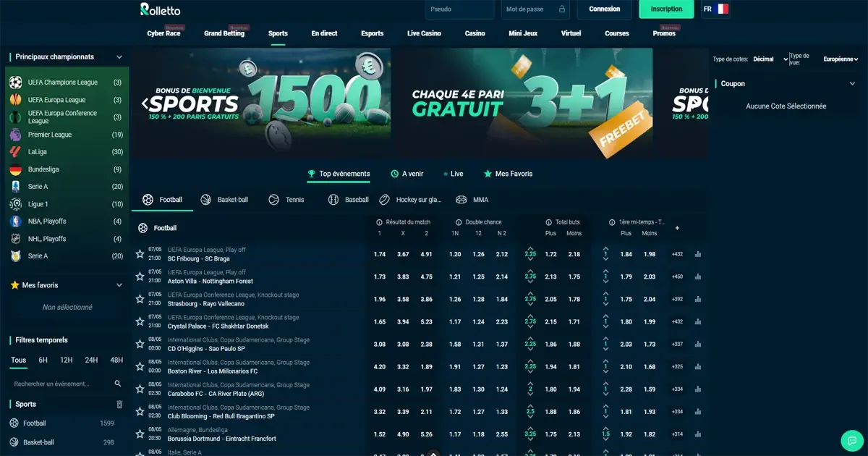The image size is (868, 456).
Task: Select the MMA sport tab
Action: [472, 200]
